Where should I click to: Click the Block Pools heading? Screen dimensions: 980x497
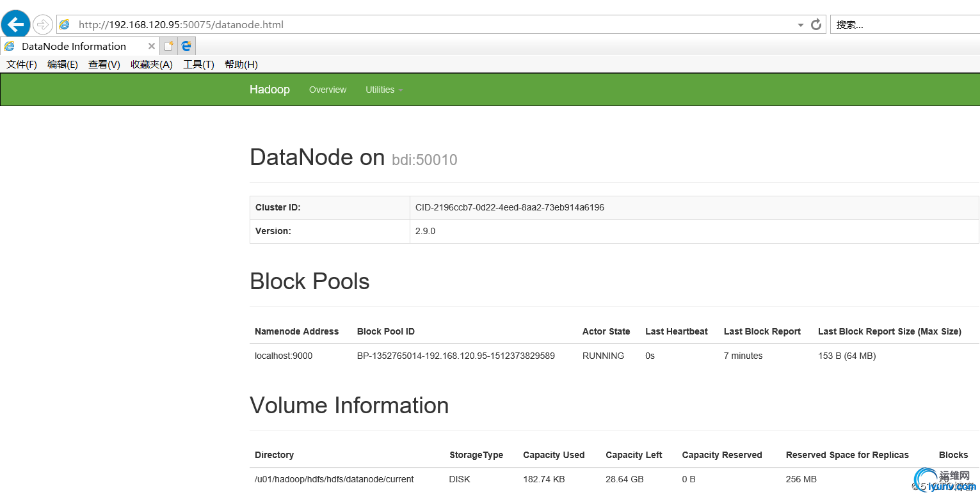click(310, 281)
